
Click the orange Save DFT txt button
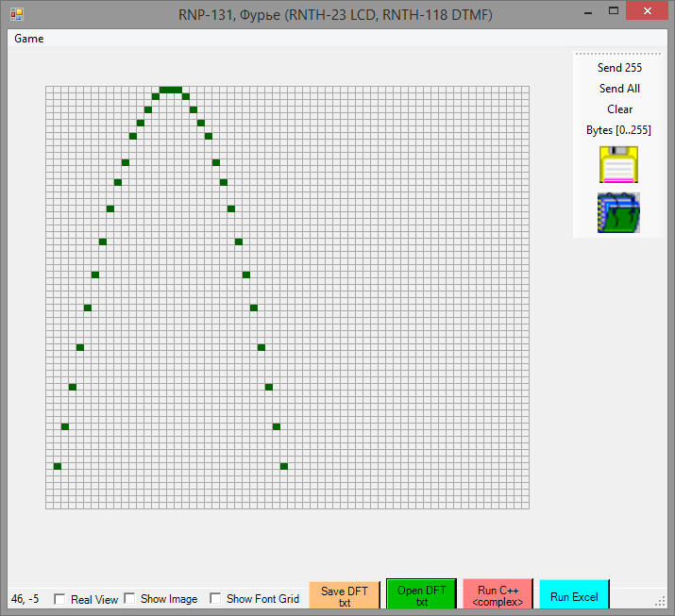(x=345, y=596)
